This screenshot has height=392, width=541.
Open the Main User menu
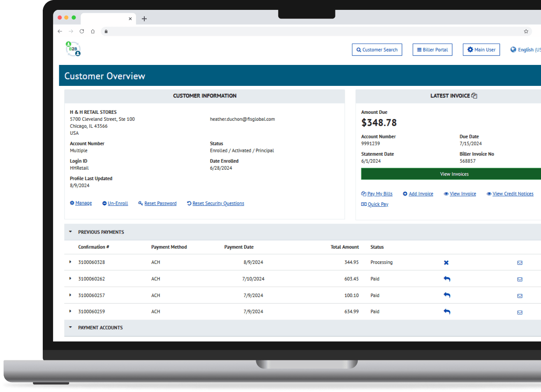tap(481, 50)
